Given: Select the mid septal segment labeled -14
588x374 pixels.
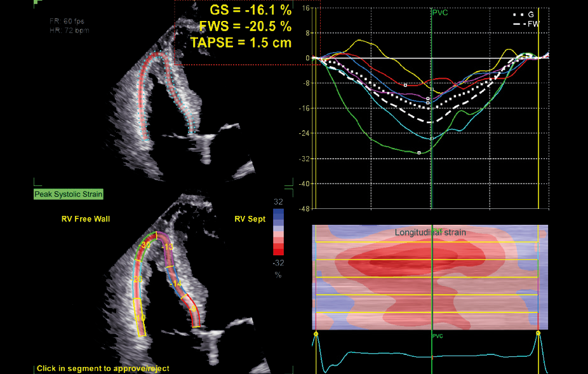Looking at the screenshot, I should (x=177, y=283).
